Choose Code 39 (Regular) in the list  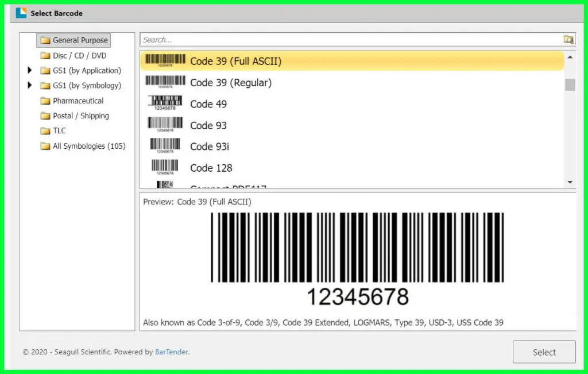[231, 82]
